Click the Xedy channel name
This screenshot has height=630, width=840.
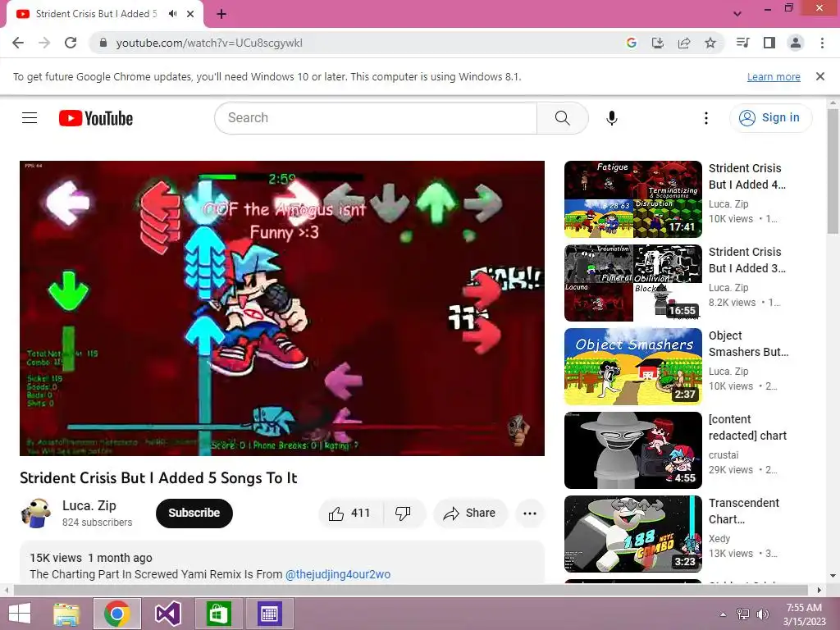(x=719, y=538)
